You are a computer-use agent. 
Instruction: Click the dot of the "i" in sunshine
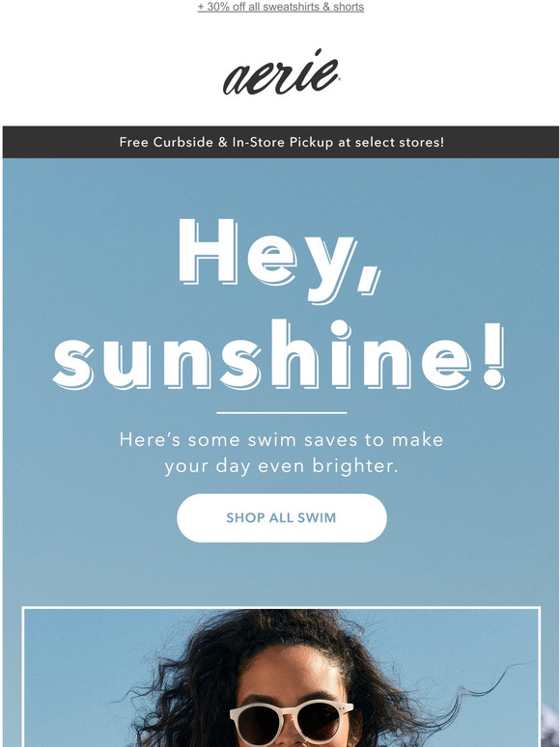pyautogui.click(x=341, y=329)
